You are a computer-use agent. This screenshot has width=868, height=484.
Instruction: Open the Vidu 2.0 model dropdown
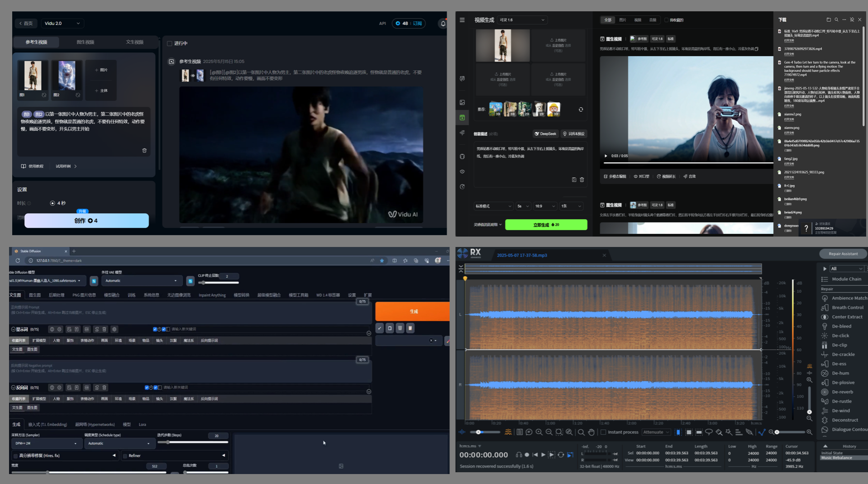[x=62, y=24]
